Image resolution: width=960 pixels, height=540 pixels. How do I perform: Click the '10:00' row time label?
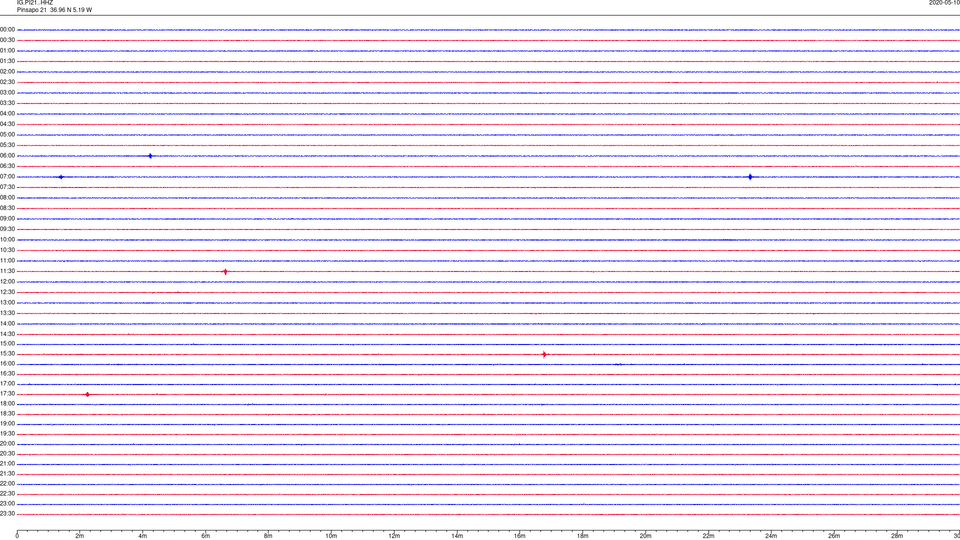pos(7,240)
